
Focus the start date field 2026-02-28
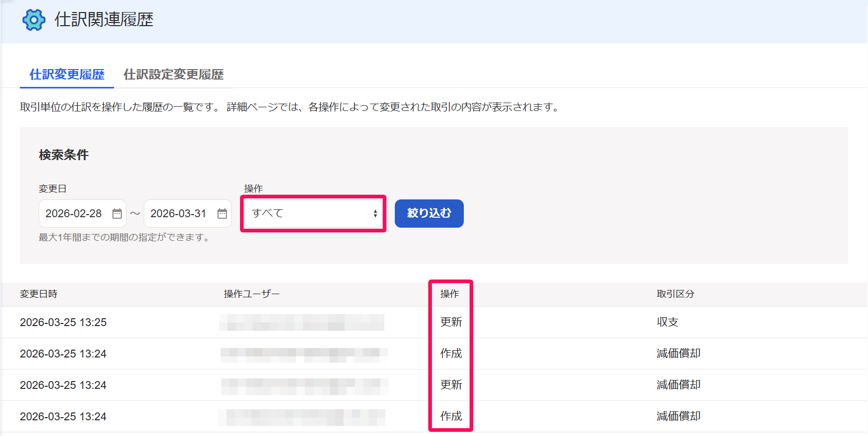tap(82, 214)
